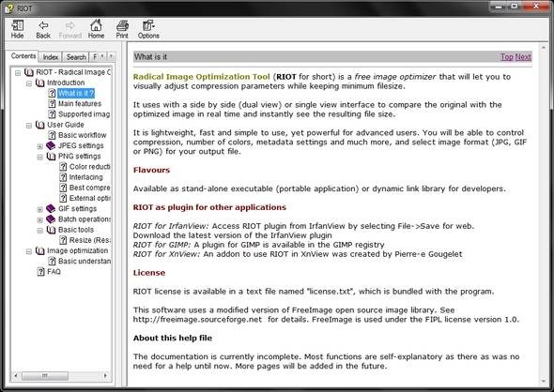This screenshot has width=554, height=392.
Task: Expand the JPEG settings node
Action: coord(40,146)
